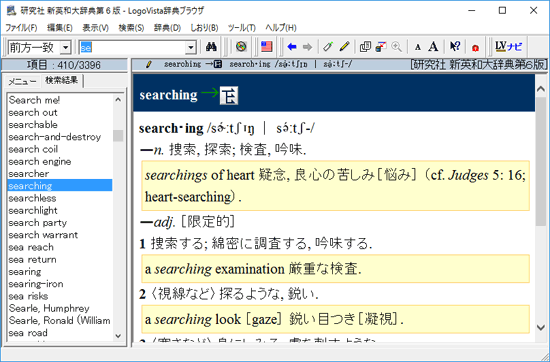Select 'sea reach' entry
The image size is (550, 362).
click(60, 247)
